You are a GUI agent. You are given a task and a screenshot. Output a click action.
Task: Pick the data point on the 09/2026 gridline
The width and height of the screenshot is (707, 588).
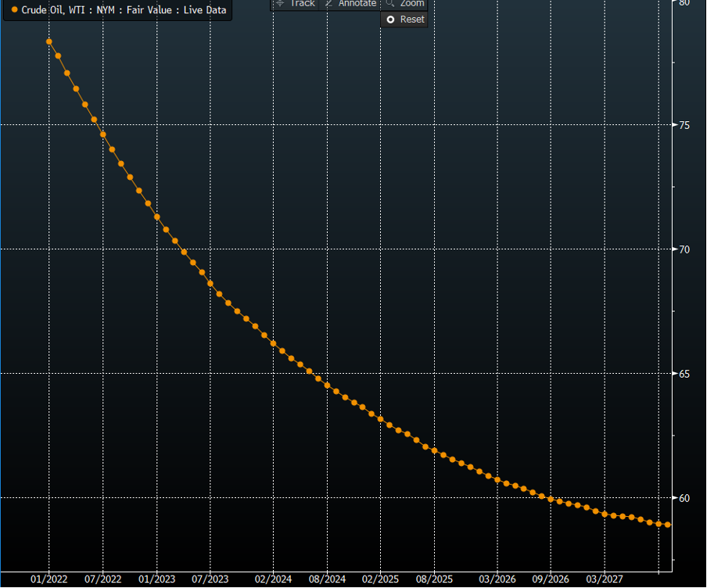pyautogui.click(x=551, y=499)
